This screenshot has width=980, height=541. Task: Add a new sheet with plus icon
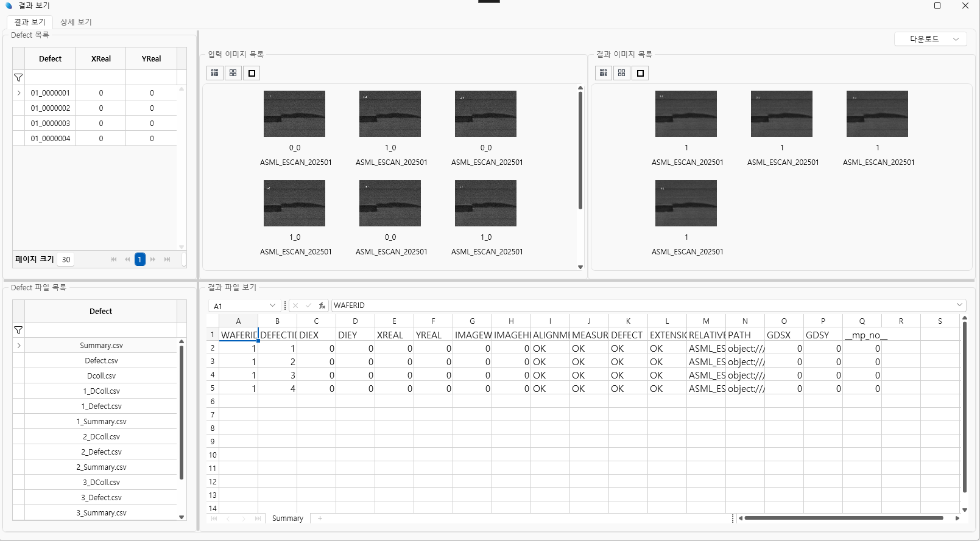tap(320, 518)
